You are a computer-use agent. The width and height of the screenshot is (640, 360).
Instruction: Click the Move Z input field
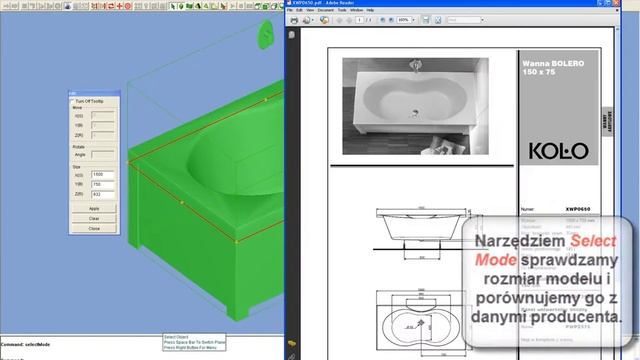tap(103, 135)
